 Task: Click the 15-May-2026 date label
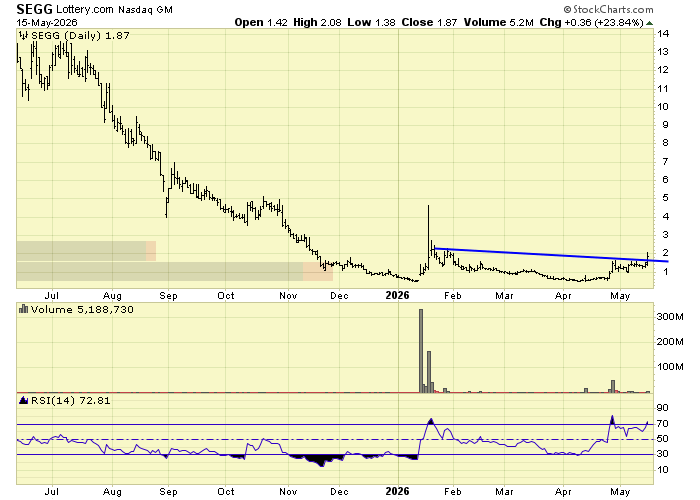click(47, 22)
